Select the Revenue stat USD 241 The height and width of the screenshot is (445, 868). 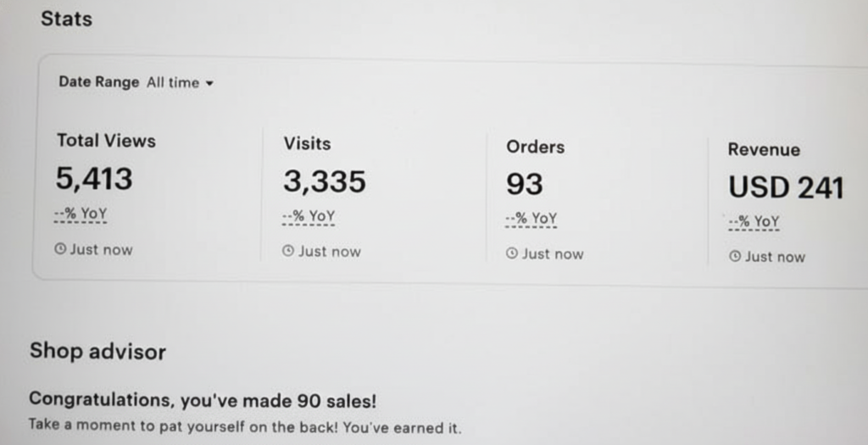[x=786, y=187]
